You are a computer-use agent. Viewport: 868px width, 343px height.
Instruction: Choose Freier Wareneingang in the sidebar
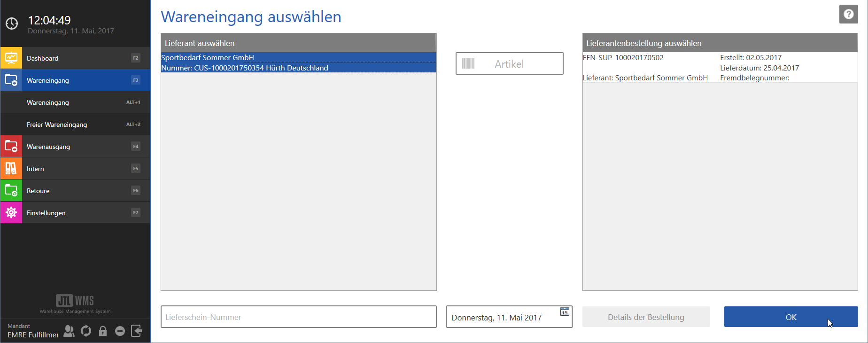pyautogui.click(x=75, y=125)
